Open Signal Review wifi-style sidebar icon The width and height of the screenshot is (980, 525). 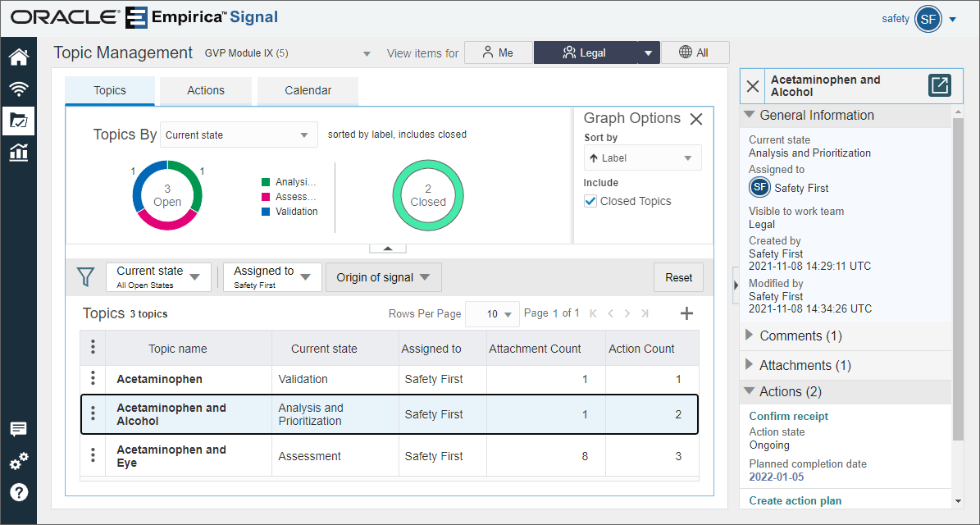point(19,89)
